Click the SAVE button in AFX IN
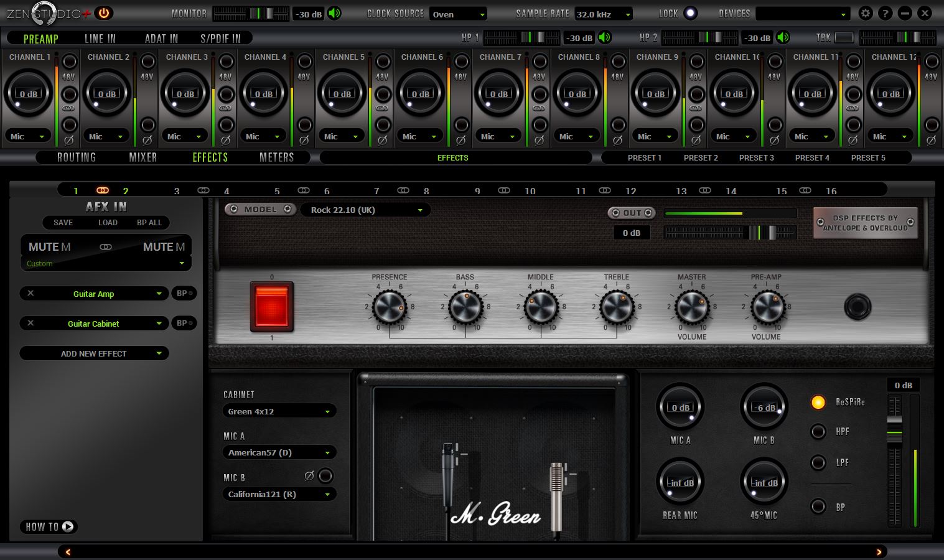 [63, 222]
